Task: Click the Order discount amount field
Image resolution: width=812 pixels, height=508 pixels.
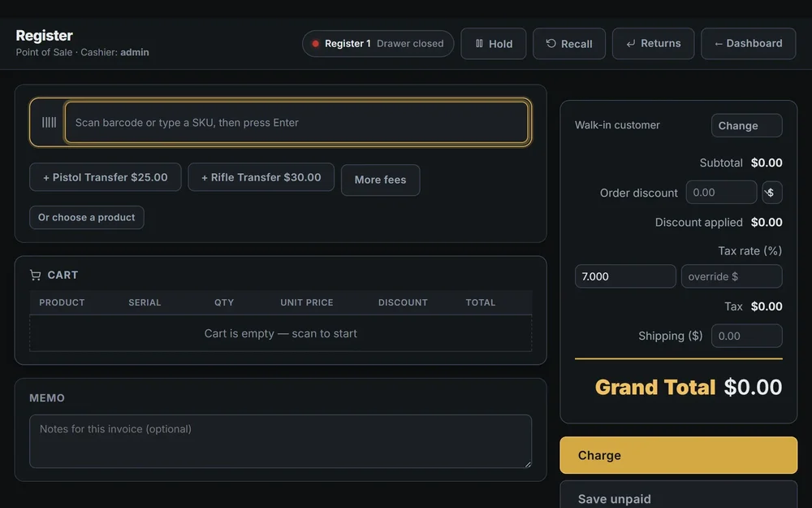Action: pos(721,193)
